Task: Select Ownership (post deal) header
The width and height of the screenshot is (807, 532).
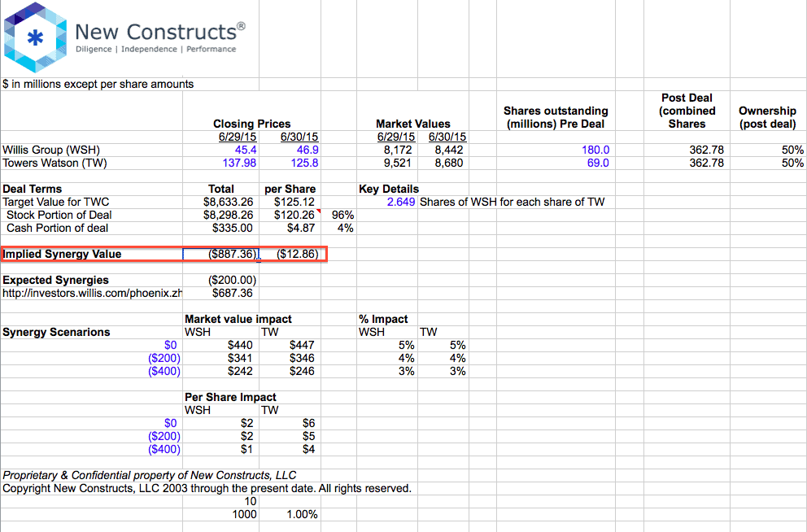Action: click(x=767, y=117)
